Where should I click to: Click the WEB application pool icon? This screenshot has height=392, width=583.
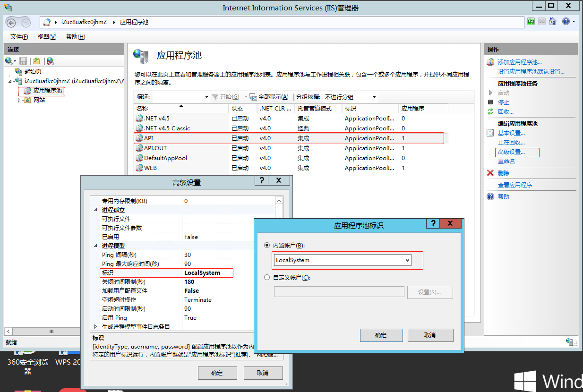click(x=139, y=168)
